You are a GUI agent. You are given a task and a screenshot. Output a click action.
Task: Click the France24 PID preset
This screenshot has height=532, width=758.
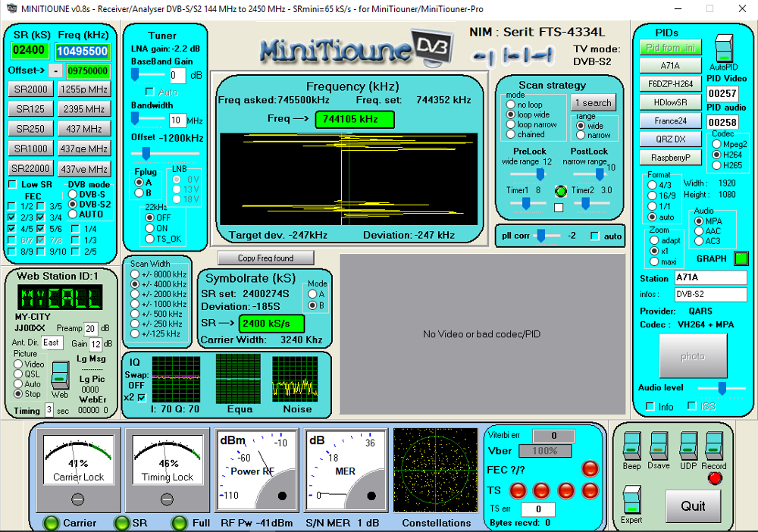point(671,120)
